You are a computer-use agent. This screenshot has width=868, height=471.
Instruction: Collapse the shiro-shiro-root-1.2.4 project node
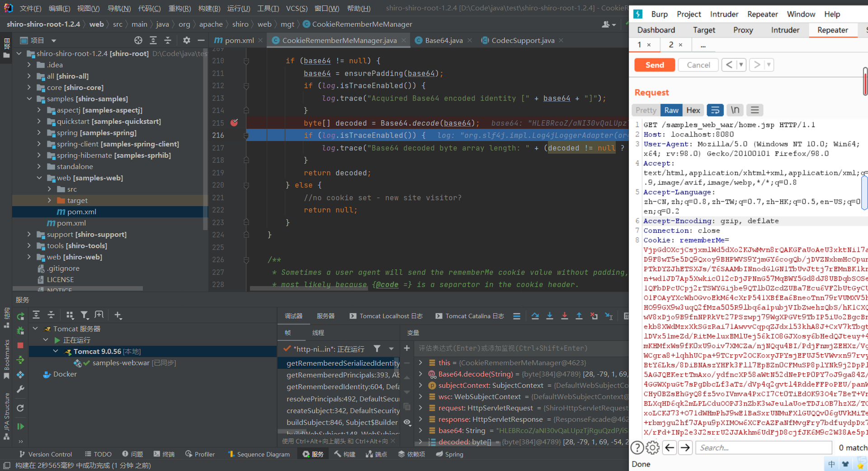tap(19, 53)
